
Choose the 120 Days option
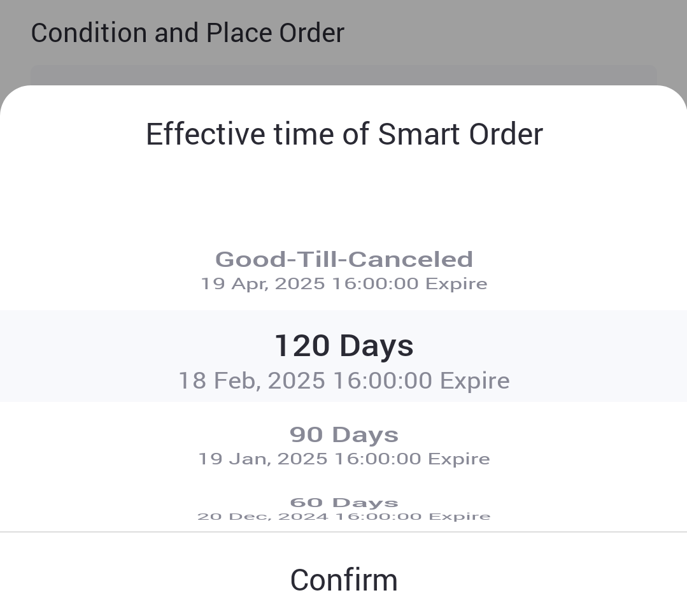coord(344,345)
